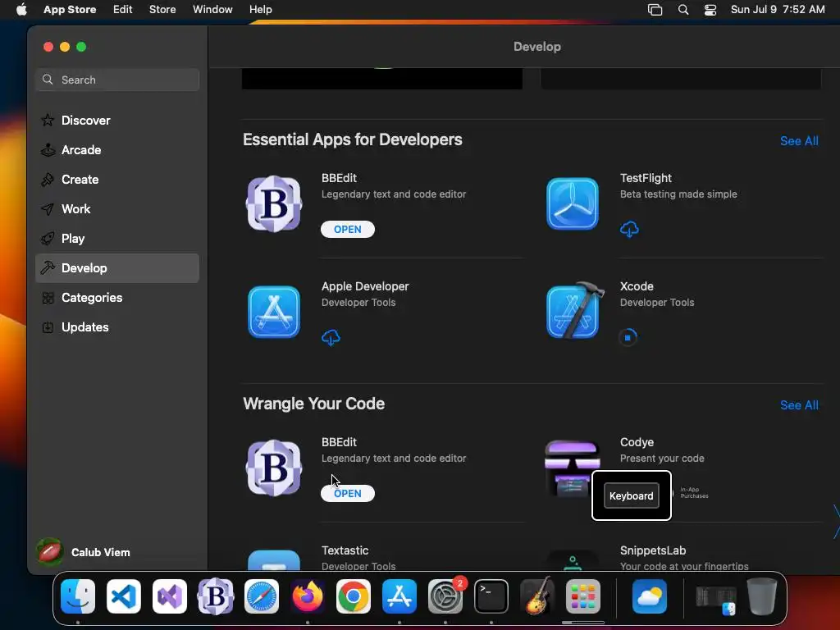Open the Store menu
Screen dimensions: 840x630
click(x=162, y=9)
